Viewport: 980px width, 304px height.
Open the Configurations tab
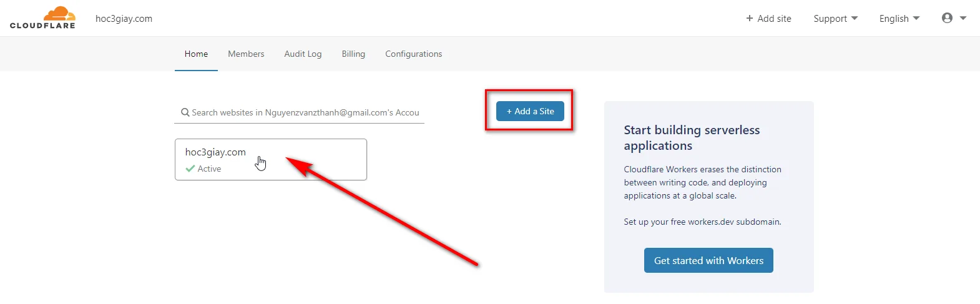coord(413,54)
